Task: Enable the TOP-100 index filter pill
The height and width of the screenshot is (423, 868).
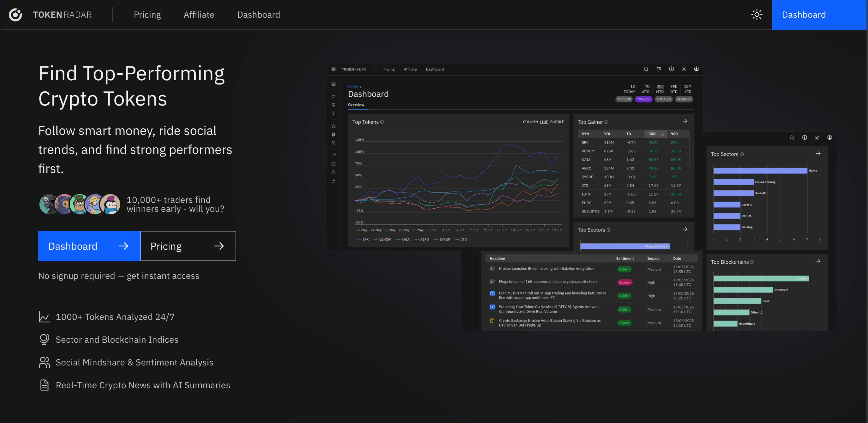Action: point(624,99)
